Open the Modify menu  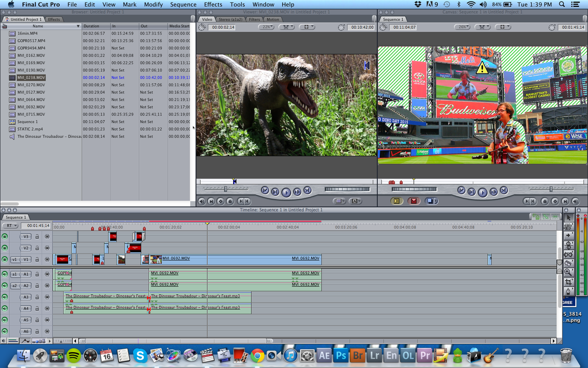[153, 4]
